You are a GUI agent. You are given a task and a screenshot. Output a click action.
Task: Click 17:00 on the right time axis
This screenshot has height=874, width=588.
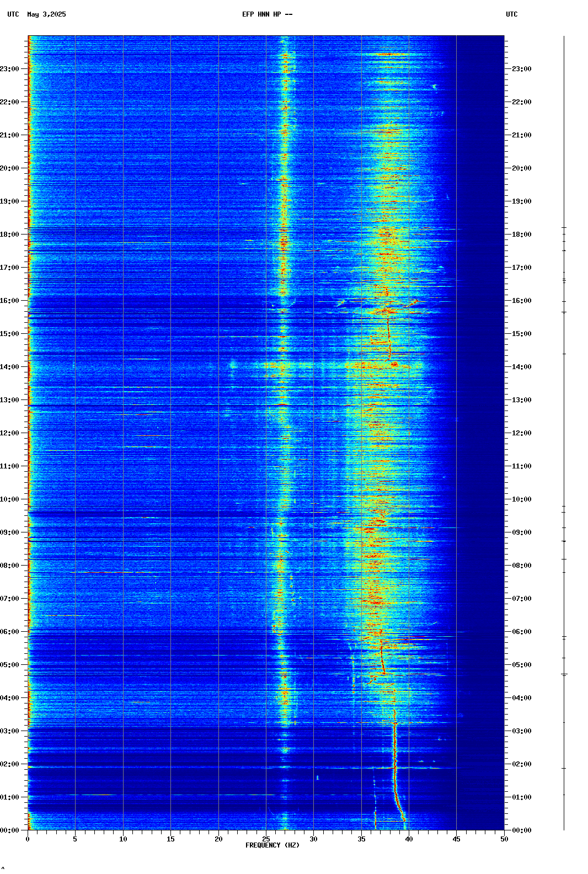(522, 268)
